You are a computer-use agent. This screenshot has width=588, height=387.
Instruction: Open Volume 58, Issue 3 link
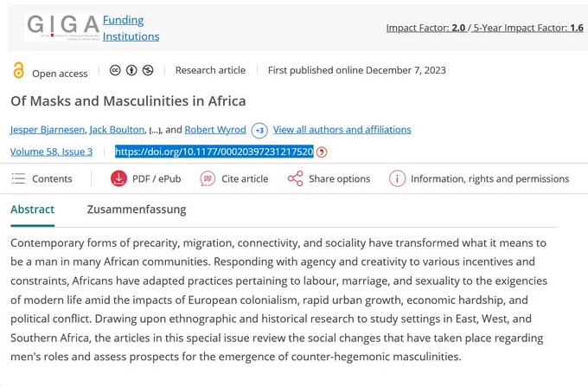(x=51, y=152)
